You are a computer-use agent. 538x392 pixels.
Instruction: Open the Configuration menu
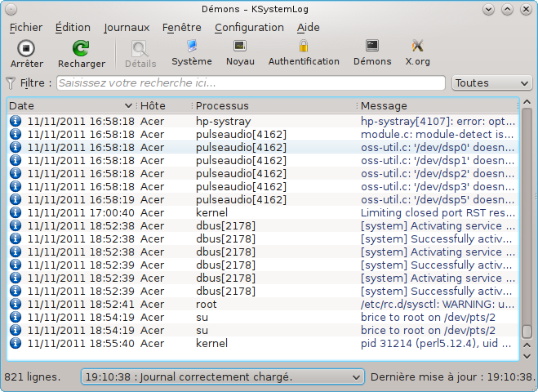click(249, 28)
